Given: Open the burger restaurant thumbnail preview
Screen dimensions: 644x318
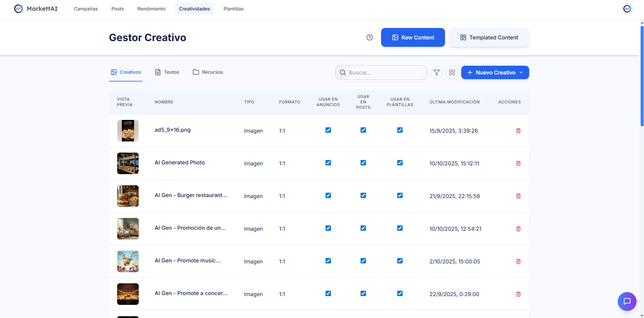Looking at the screenshot, I should click(x=128, y=196).
